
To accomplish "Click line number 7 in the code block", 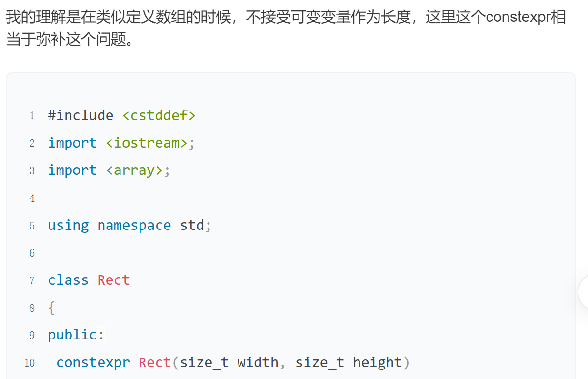I will 32,280.
